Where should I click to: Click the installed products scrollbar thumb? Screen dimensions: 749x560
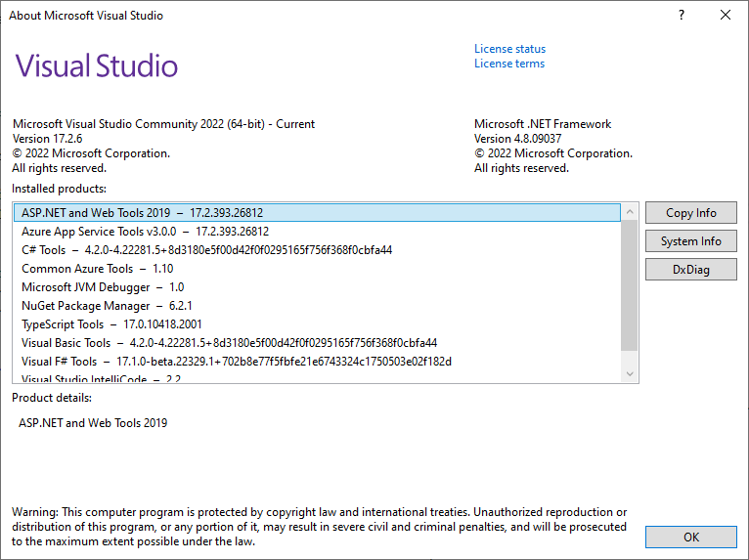point(630,285)
